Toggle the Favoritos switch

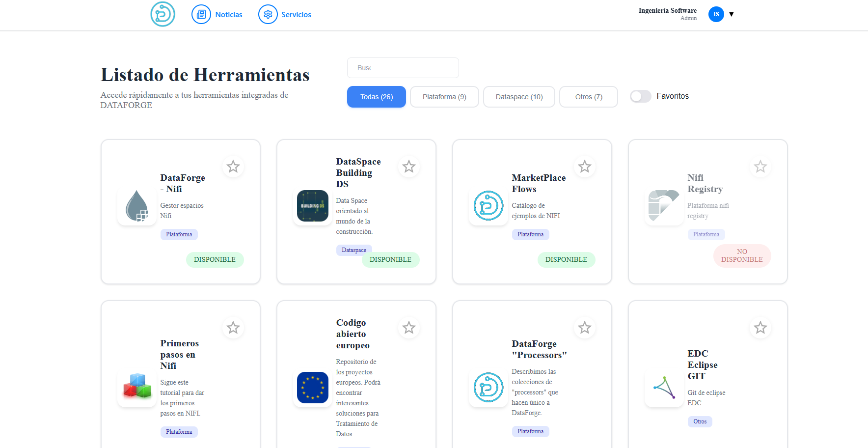(x=641, y=96)
